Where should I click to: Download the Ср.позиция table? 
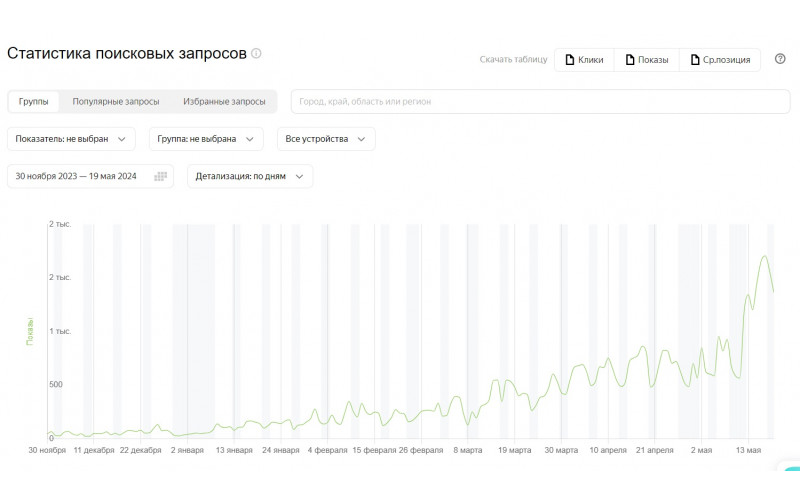tap(720, 60)
